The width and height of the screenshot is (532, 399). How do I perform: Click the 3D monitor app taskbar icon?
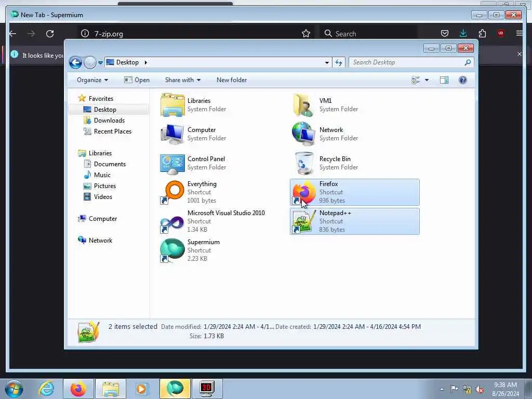pos(207,389)
